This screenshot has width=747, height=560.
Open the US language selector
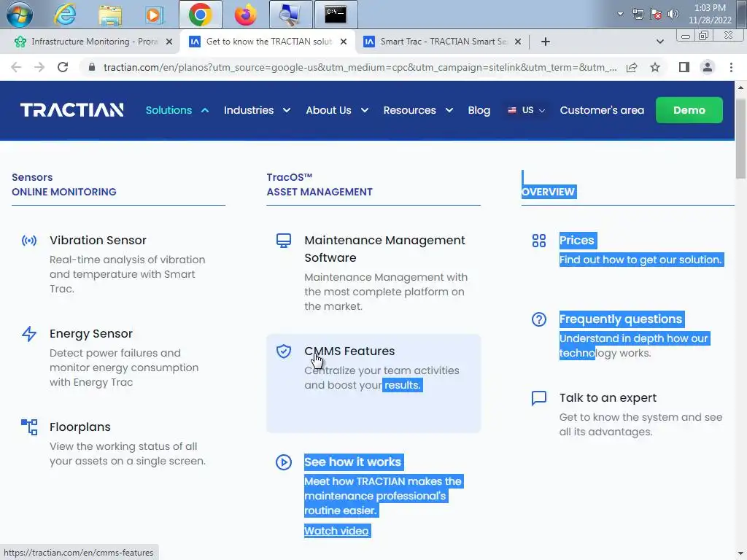point(527,110)
